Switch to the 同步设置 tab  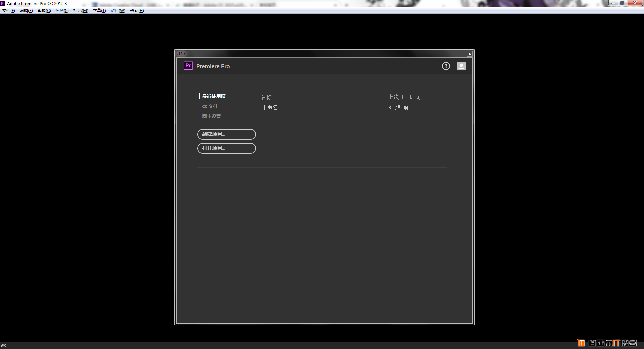[211, 116]
